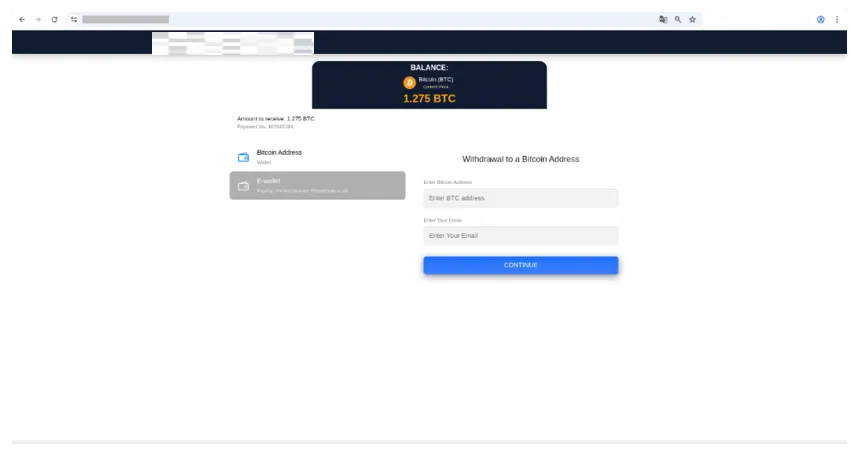
Task: Click the browser forward arrow
Action: [x=38, y=20]
